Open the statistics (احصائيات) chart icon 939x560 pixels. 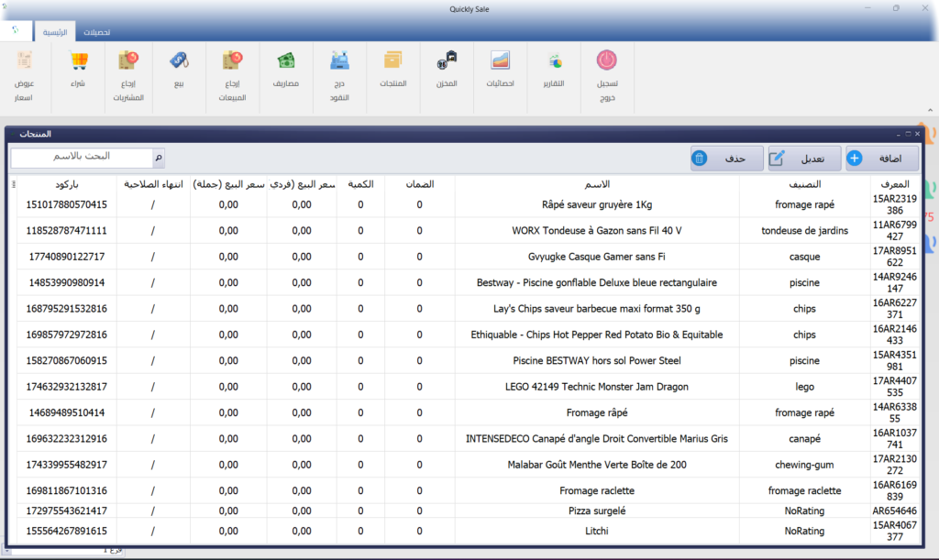(500, 61)
